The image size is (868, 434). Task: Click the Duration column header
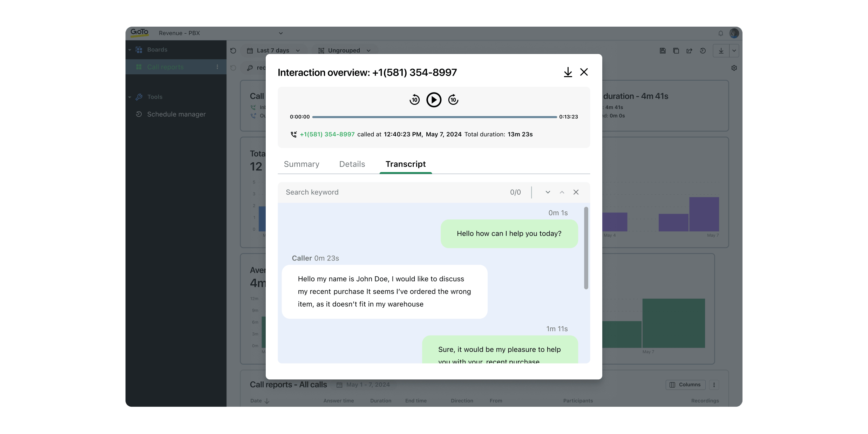tap(381, 401)
